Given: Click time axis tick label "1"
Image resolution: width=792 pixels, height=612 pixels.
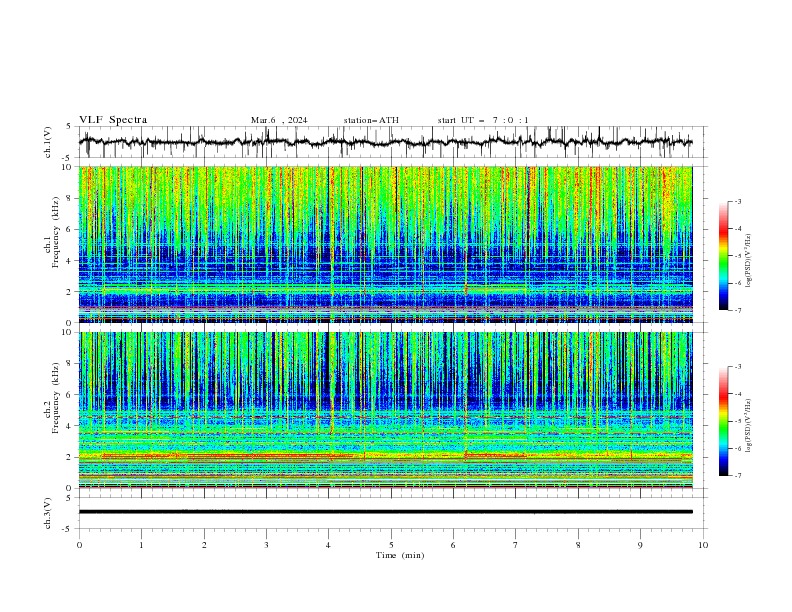Looking at the screenshot, I should pyautogui.click(x=141, y=545).
